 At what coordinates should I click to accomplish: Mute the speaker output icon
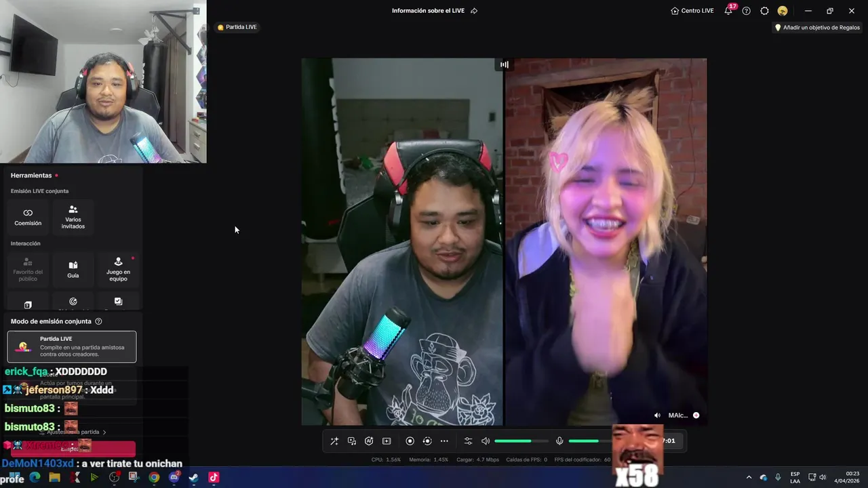[486, 441]
